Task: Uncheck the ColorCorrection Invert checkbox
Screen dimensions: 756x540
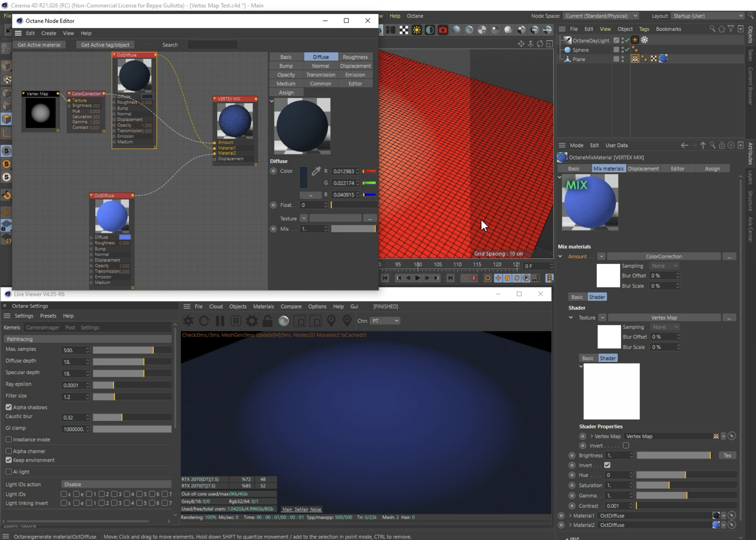Action: click(x=607, y=465)
